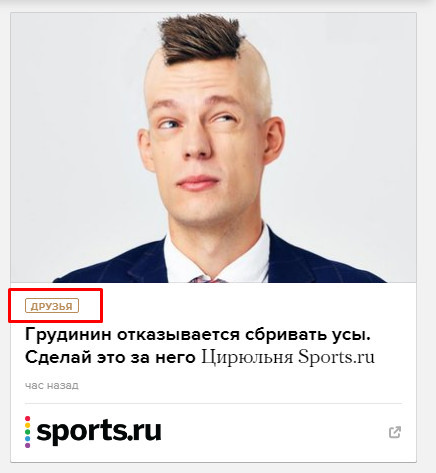Click the man's mohawk hair in photo

tap(200, 38)
